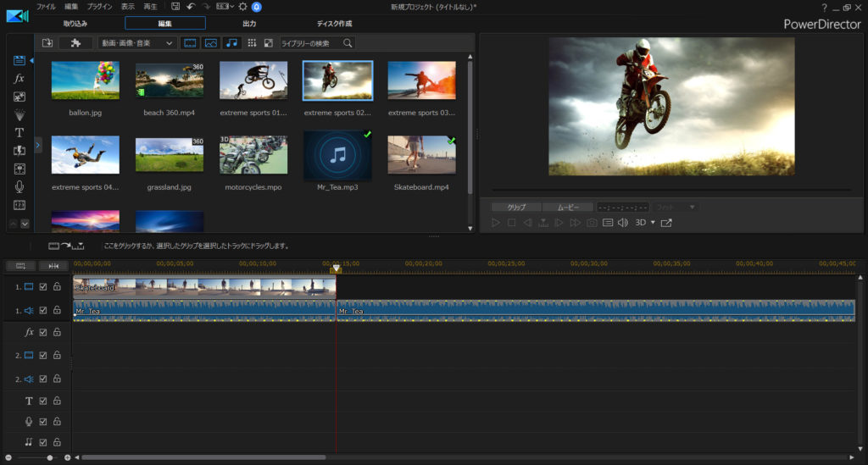Stop the preview playback
868x465 pixels.
(511, 222)
